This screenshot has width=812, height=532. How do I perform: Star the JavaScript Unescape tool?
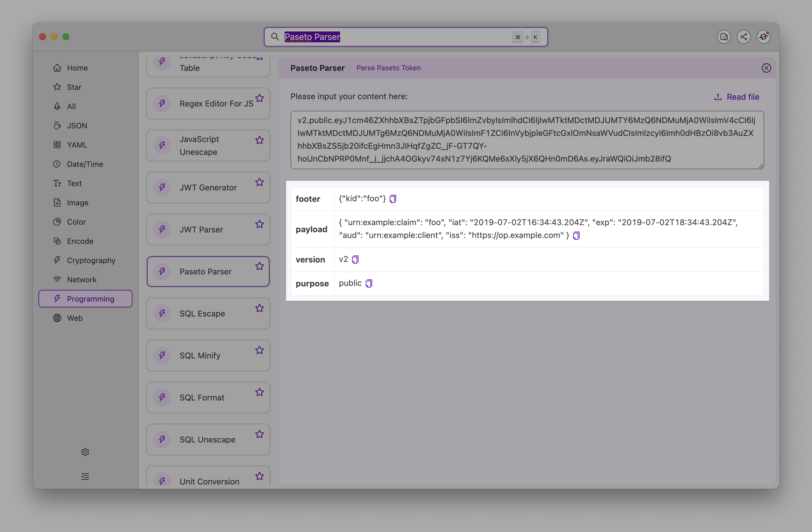[260, 140]
